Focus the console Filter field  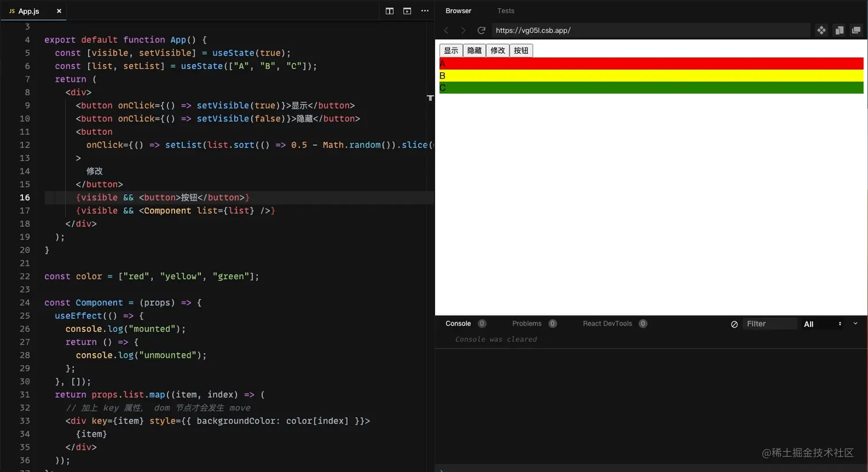(x=770, y=324)
